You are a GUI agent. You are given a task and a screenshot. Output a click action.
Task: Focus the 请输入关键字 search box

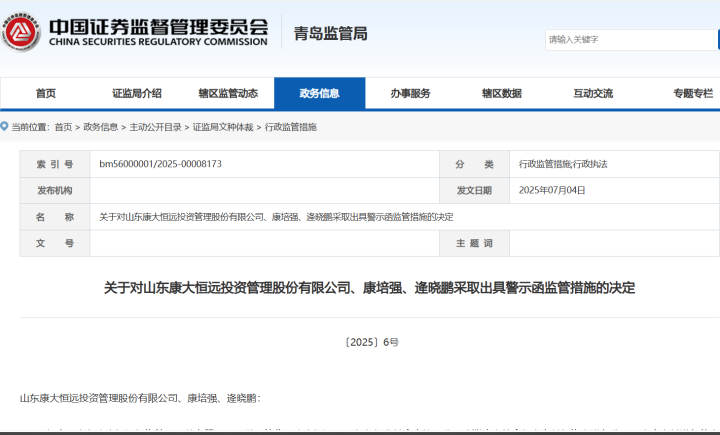pyautogui.click(x=630, y=40)
